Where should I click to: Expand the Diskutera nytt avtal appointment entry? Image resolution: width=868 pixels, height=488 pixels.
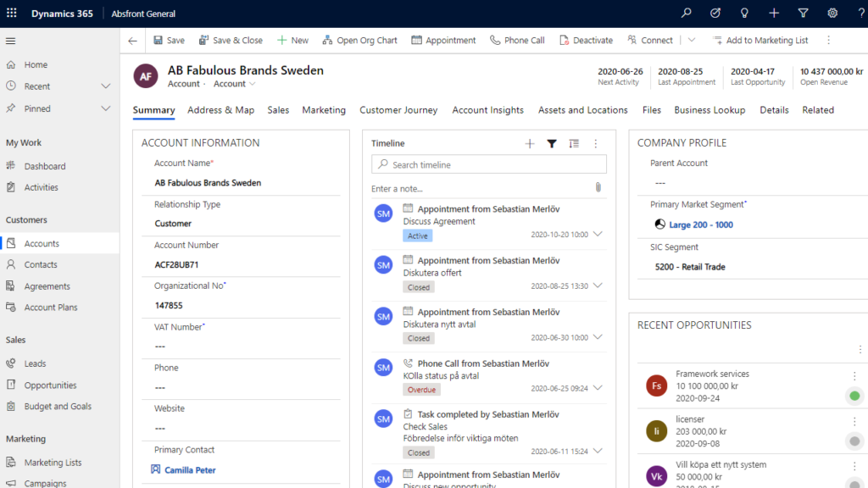point(598,337)
